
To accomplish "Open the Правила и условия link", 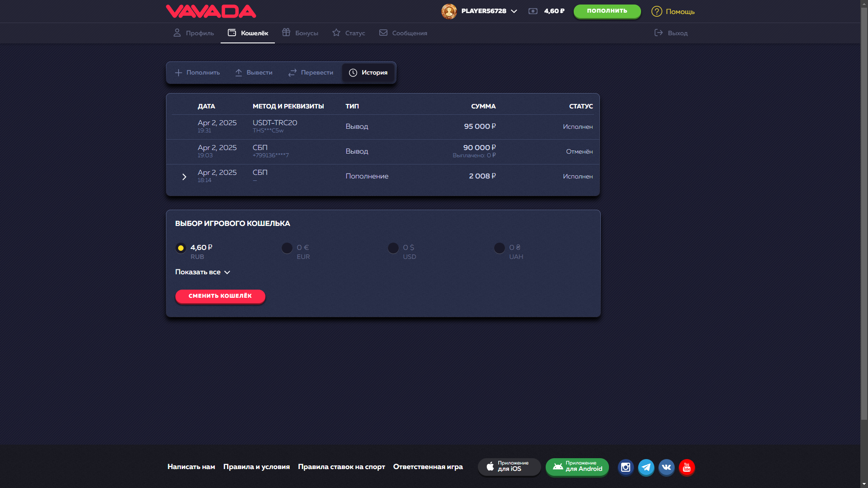I will tap(256, 467).
